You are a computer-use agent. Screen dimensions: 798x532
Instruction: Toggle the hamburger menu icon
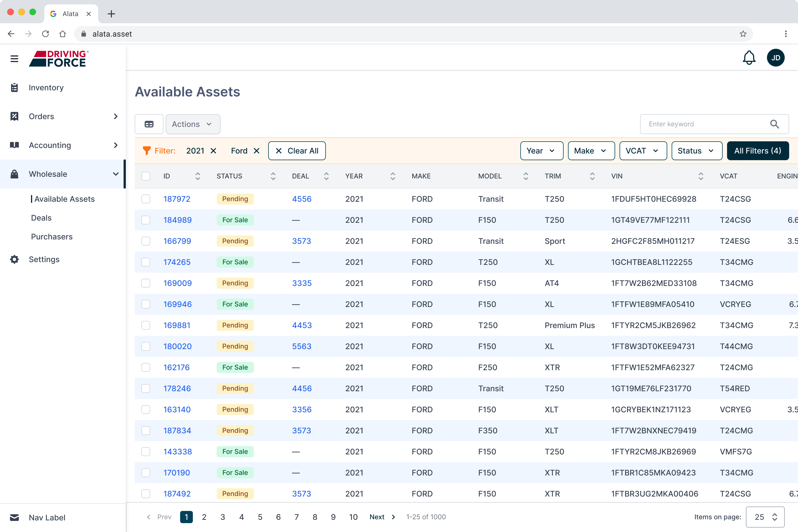(14, 59)
